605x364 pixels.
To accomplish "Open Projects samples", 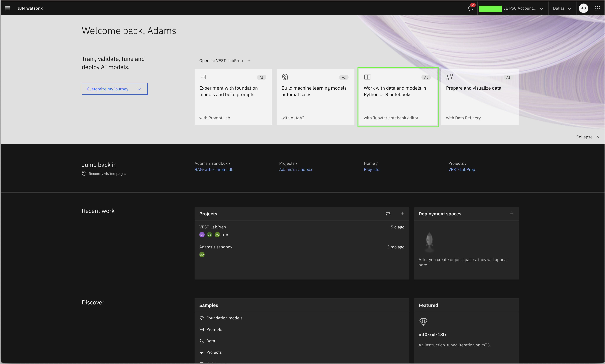I will pos(214,352).
